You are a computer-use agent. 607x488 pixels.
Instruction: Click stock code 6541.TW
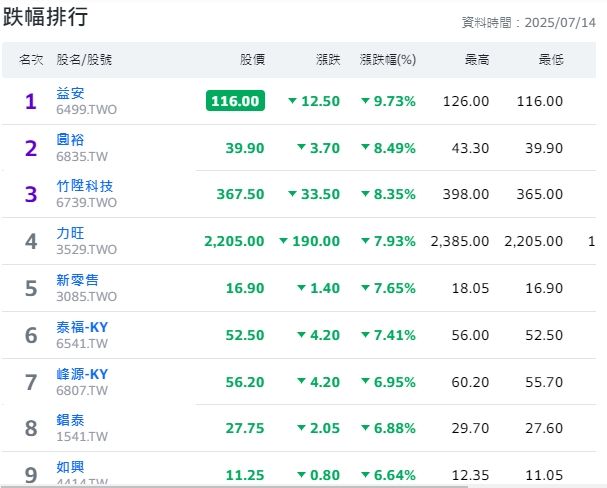[x=82, y=343]
